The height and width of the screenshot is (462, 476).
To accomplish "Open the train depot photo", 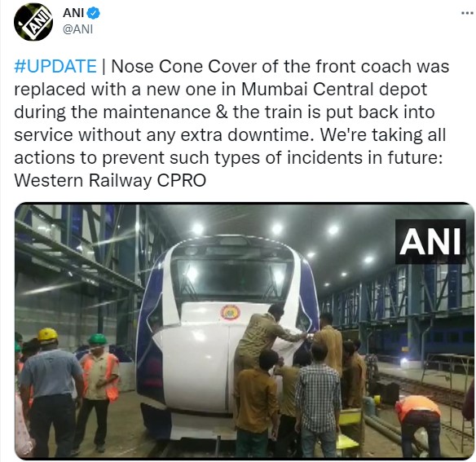I will click(244, 331).
